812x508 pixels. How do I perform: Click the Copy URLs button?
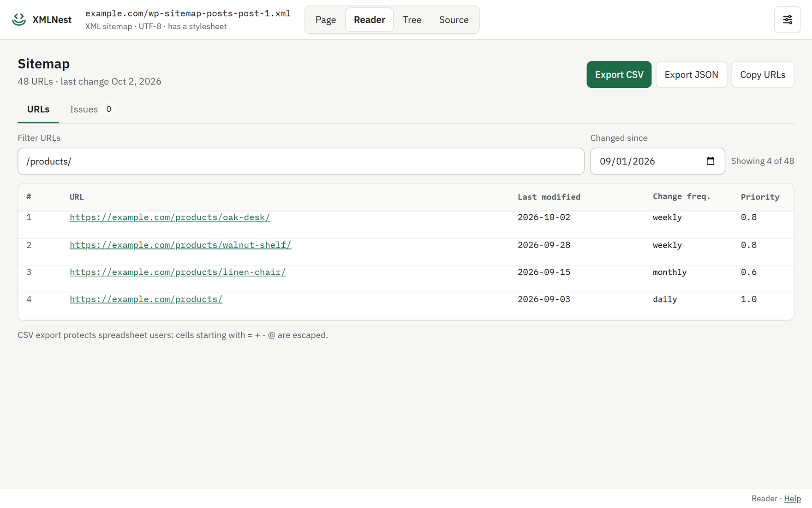click(763, 74)
